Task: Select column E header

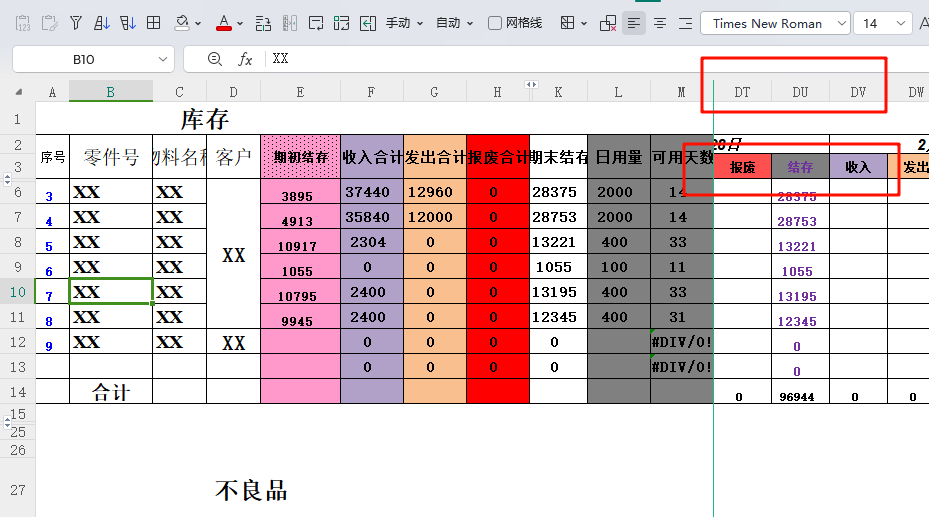Action: coord(300,92)
